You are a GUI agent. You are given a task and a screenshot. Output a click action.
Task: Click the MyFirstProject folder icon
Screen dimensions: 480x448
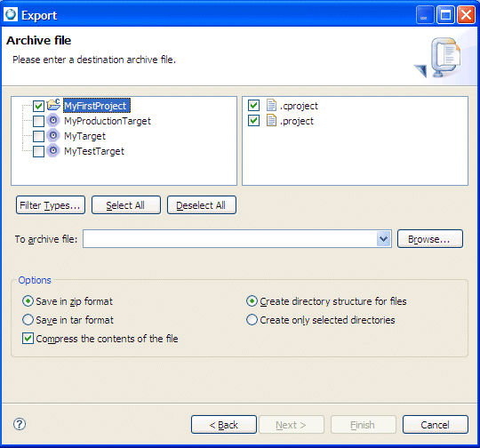pyautogui.click(x=53, y=105)
